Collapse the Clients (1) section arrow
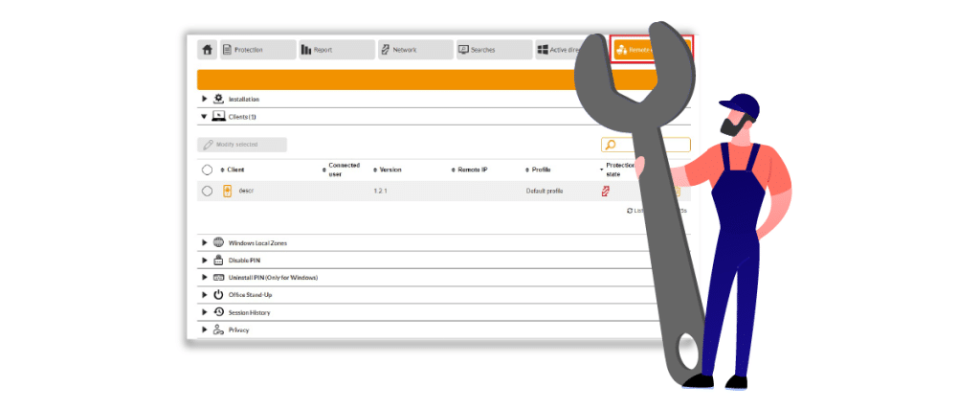The width and height of the screenshot is (980, 409). [x=204, y=117]
